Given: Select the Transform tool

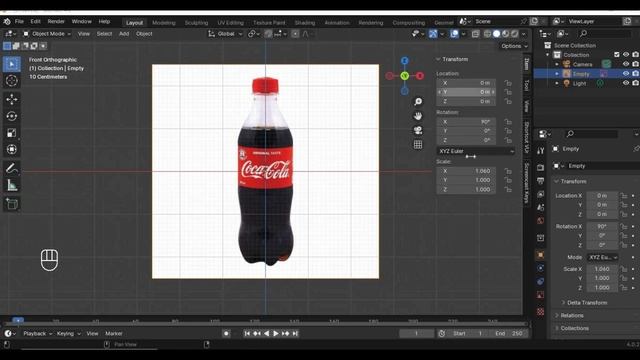Looking at the screenshot, I should (12, 149).
